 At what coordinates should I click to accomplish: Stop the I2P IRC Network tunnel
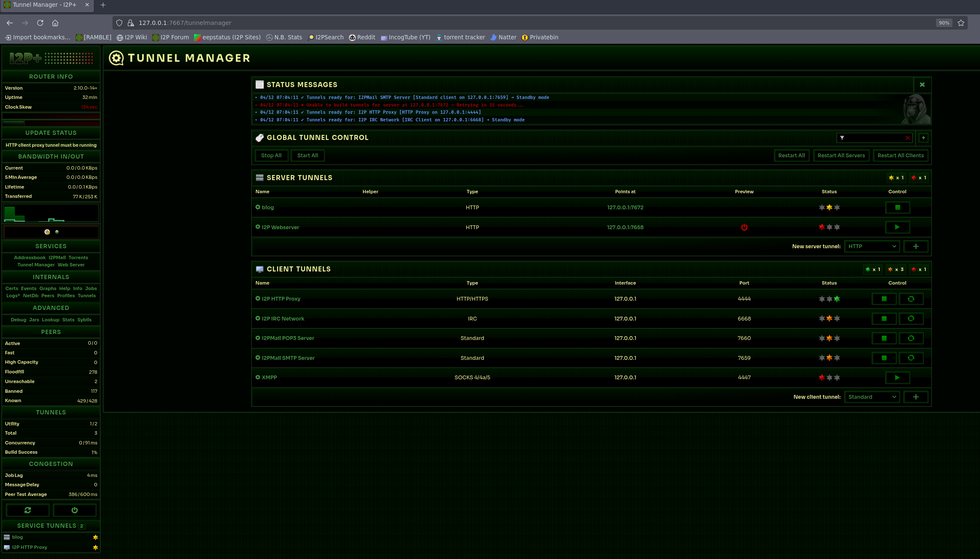pyautogui.click(x=884, y=319)
